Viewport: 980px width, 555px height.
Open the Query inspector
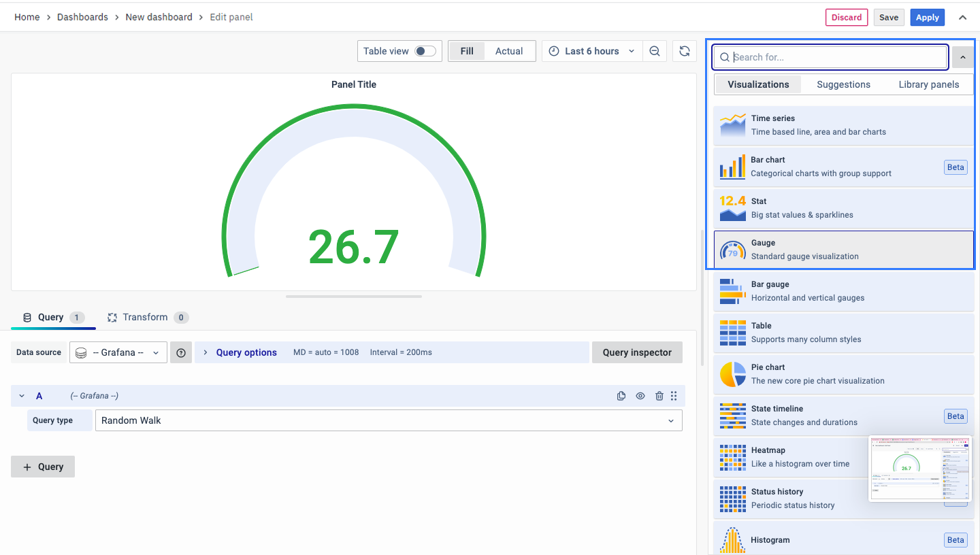[x=636, y=352]
